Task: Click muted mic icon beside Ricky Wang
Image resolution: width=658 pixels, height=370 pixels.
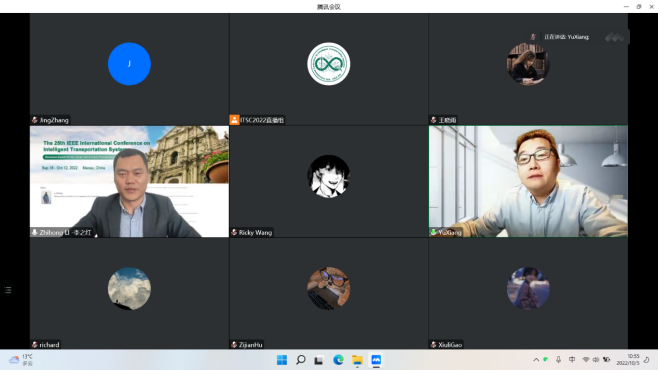Action: (234, 232)
